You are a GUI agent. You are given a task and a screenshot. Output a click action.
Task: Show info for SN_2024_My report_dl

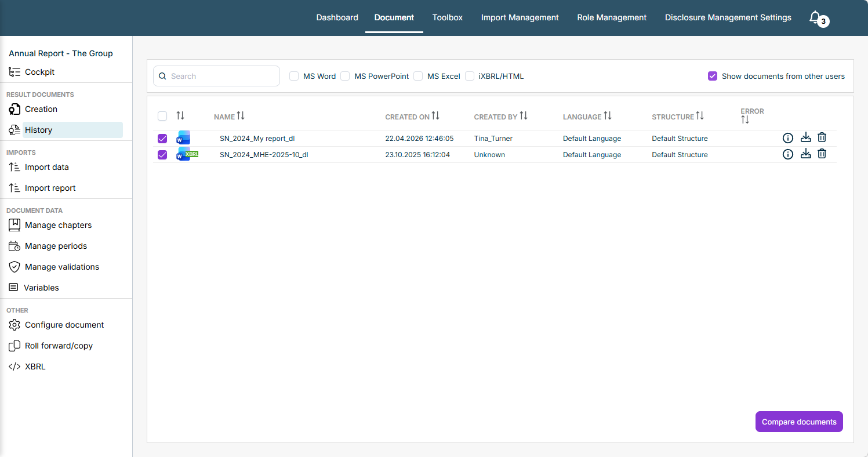tap(788, 138)
